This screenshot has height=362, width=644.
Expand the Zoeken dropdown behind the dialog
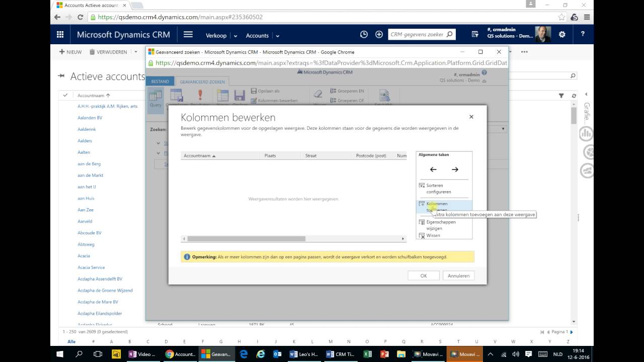[503, 129]
